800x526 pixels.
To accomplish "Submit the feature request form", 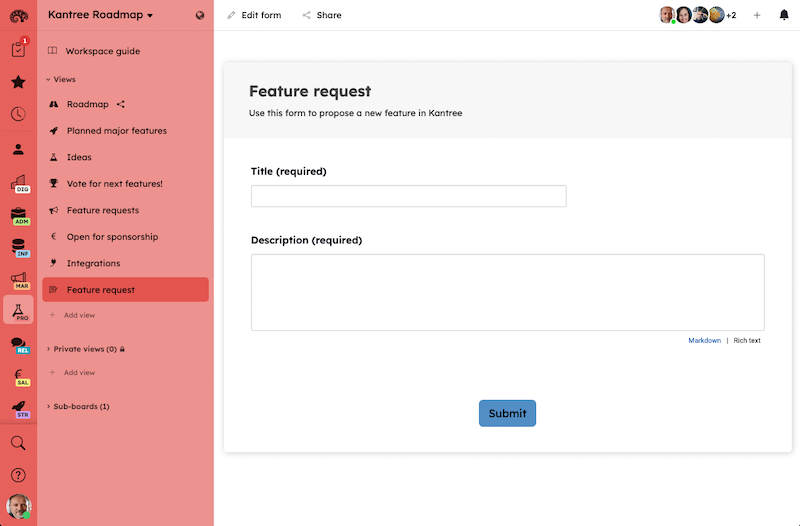I will (x=507, y=413).
